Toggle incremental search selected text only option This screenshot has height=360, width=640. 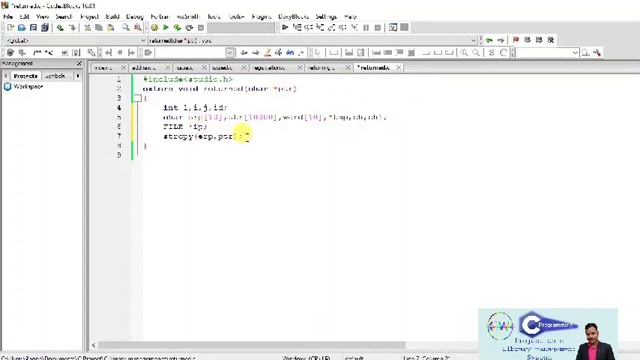click(279, 53)
